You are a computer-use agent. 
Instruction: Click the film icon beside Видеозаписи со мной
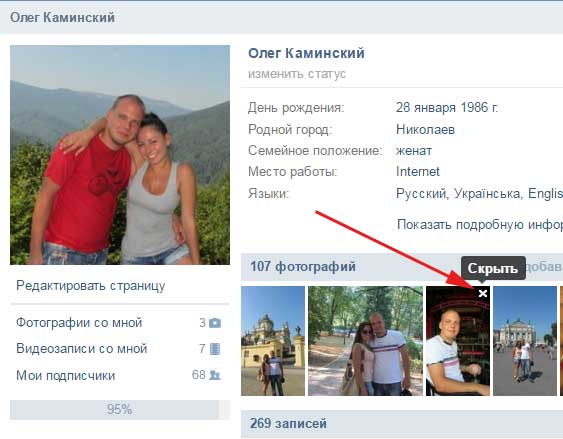click(215, 349)
